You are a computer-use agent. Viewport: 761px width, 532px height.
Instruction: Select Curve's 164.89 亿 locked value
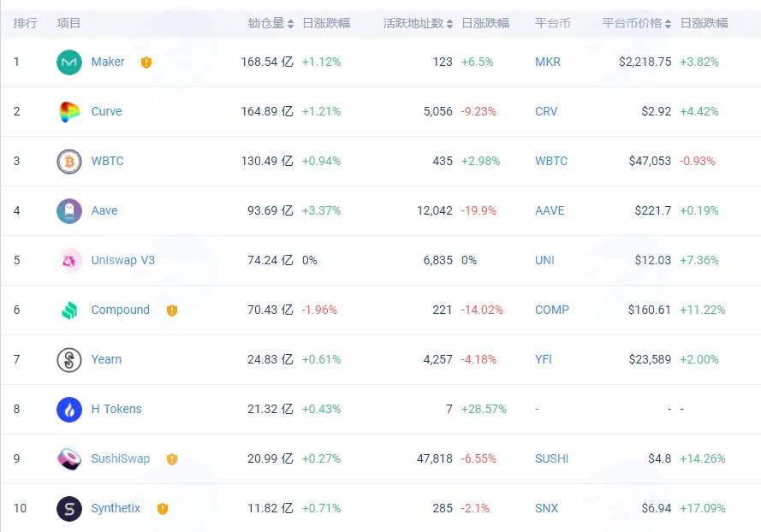point(267,111)
